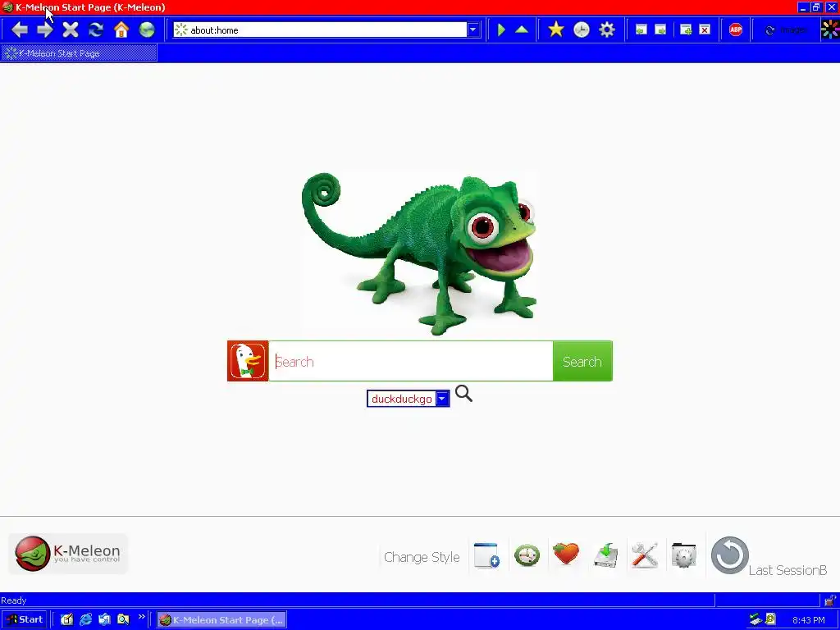Open History with the toolbar clock icon
840x630 pixels.
coord(582,30)
